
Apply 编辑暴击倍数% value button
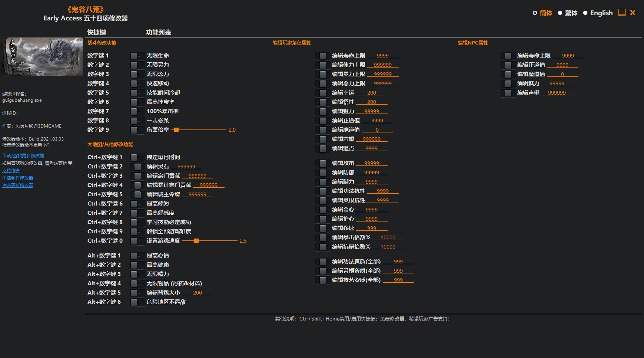323,237
